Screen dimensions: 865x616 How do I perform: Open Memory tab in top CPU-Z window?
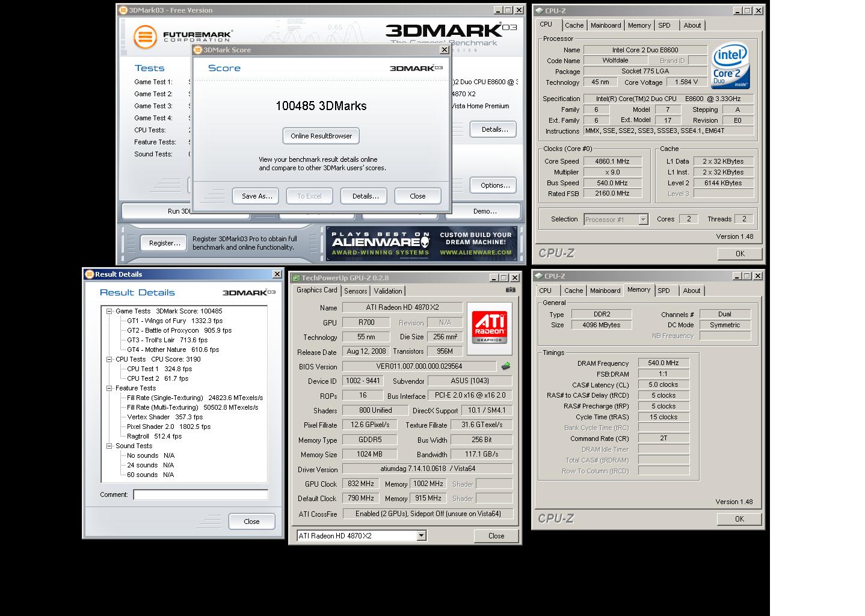pyautogui.click(x=639, y=25)
